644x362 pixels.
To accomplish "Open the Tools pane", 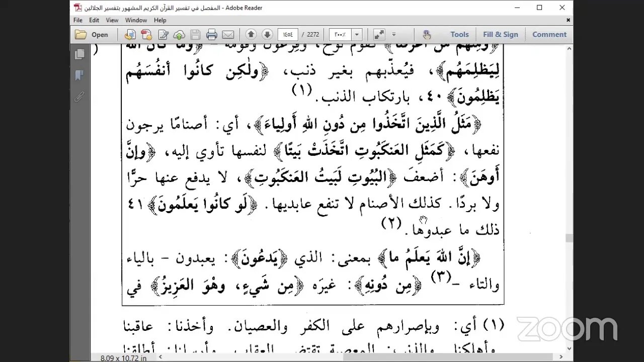I will (x=459, y=34).
